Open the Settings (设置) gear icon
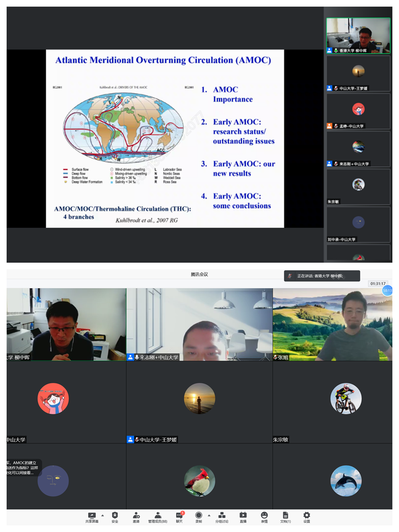Image resolution: width=399 pixels, height=532 pixels. [x=307, y=516]
